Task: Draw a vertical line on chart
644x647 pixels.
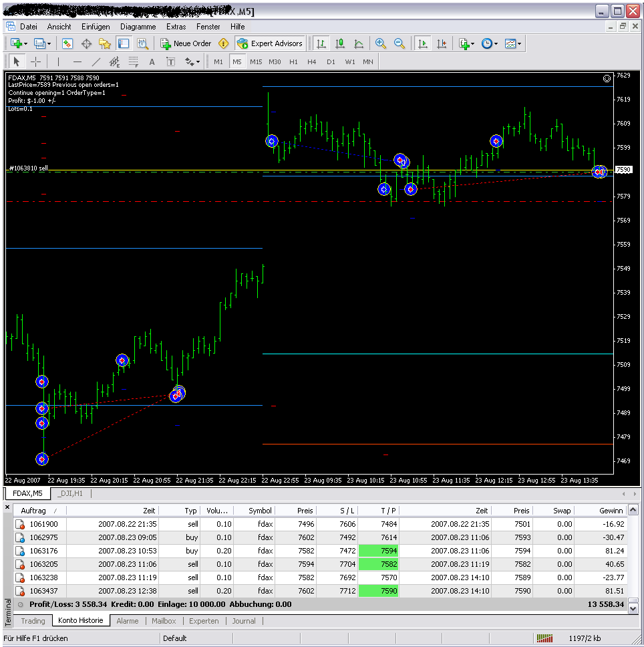Action: (x=58, y=61)
